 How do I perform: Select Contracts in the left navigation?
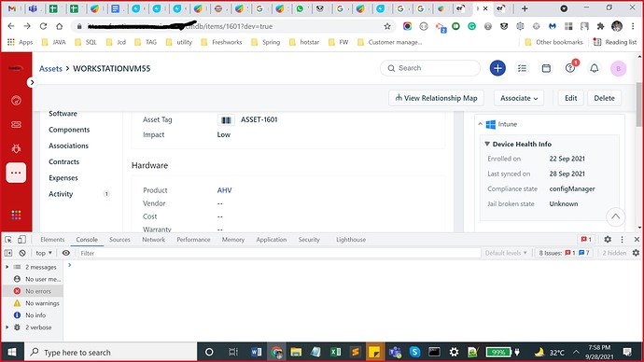(63, 161)
